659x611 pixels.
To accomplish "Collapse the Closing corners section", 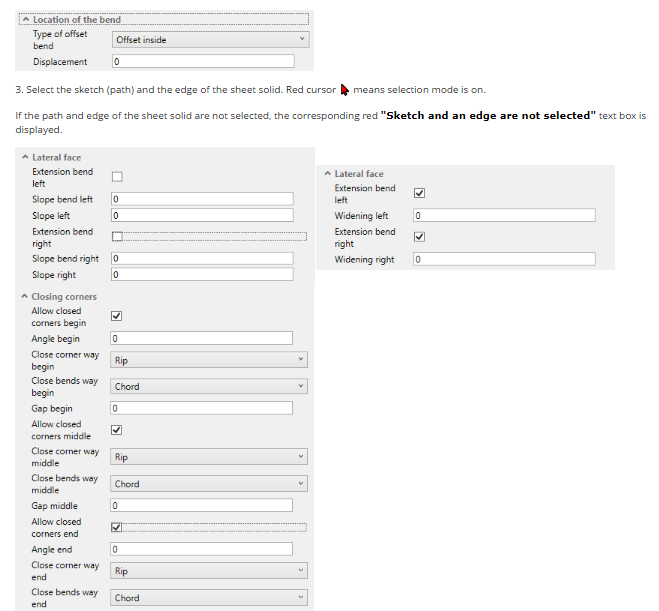I will [24, 297].
